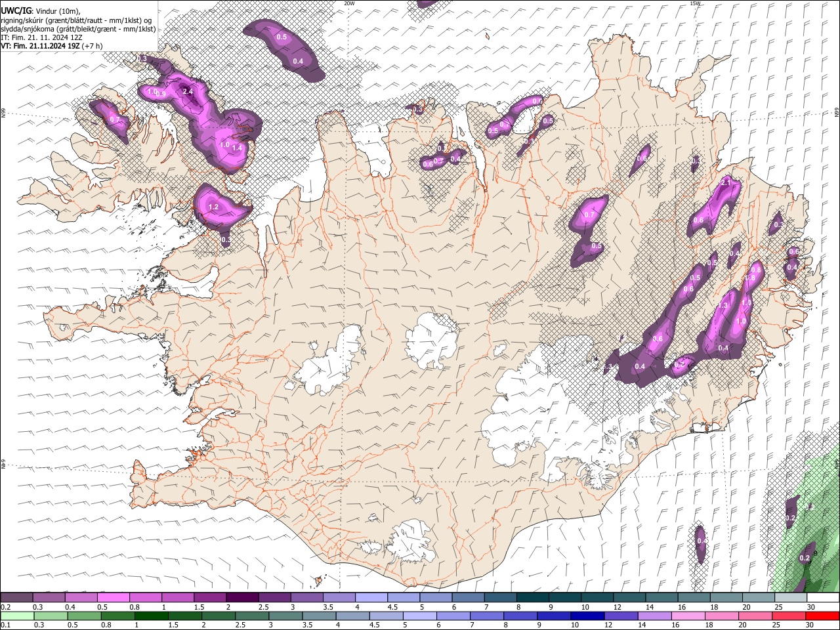
Task: Click the '0.1' label in the bottom legend row
Action: point(5,625)
